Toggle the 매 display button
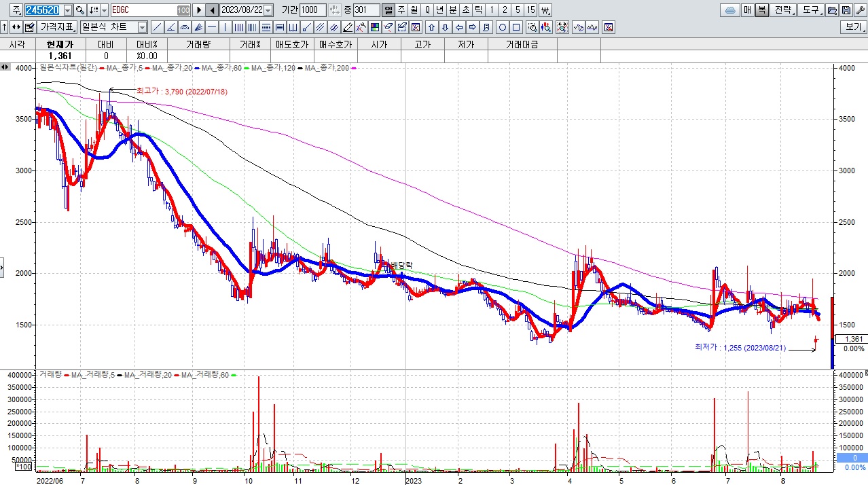 point(748,10)
